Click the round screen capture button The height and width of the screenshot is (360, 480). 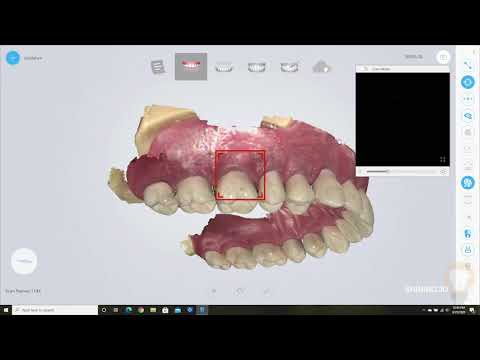point(443,57)
